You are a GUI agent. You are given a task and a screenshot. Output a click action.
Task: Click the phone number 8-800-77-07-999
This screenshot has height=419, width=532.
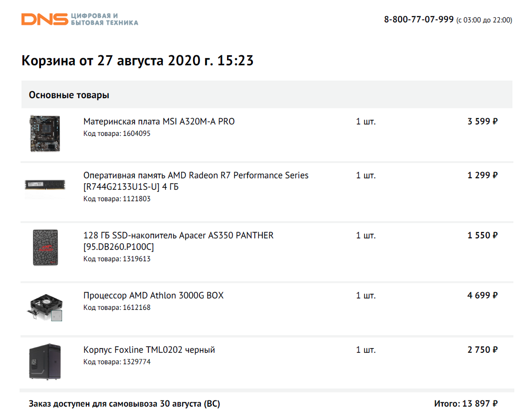pyautogui.click(x=418, y=20)
